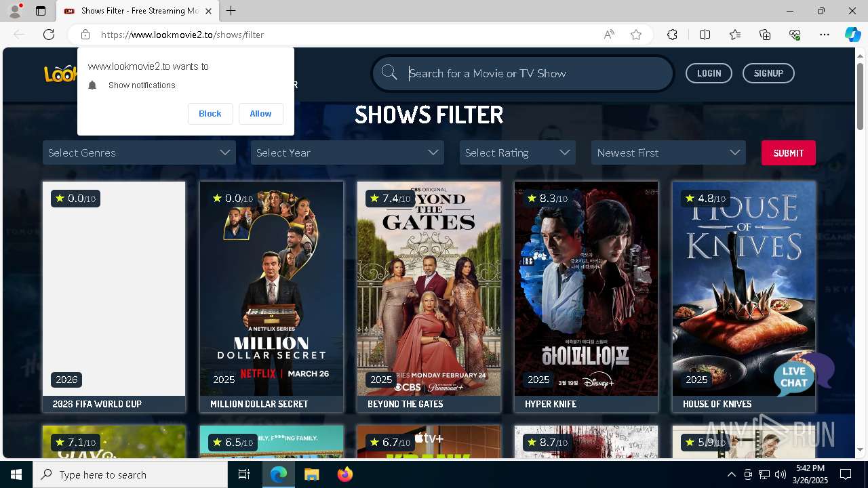Click the SIGNUP button
868x488 pixels.
point(768,73)
